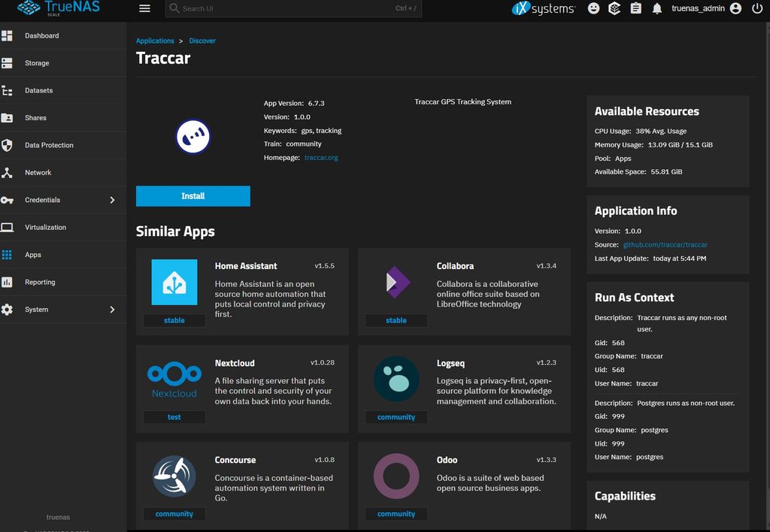The width and height of the screenshot is (770, 532).
Task: Open the Home Assistant app title
Action: (246, 266)
